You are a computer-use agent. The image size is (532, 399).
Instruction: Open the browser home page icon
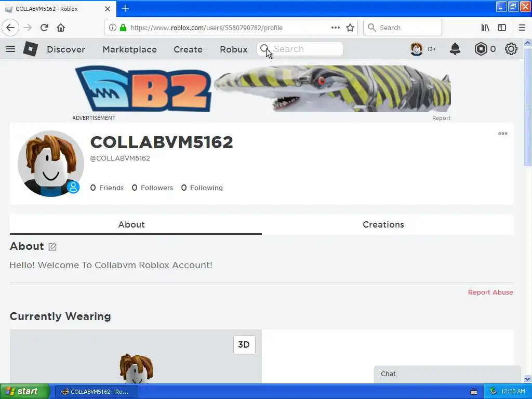(61, 28)
